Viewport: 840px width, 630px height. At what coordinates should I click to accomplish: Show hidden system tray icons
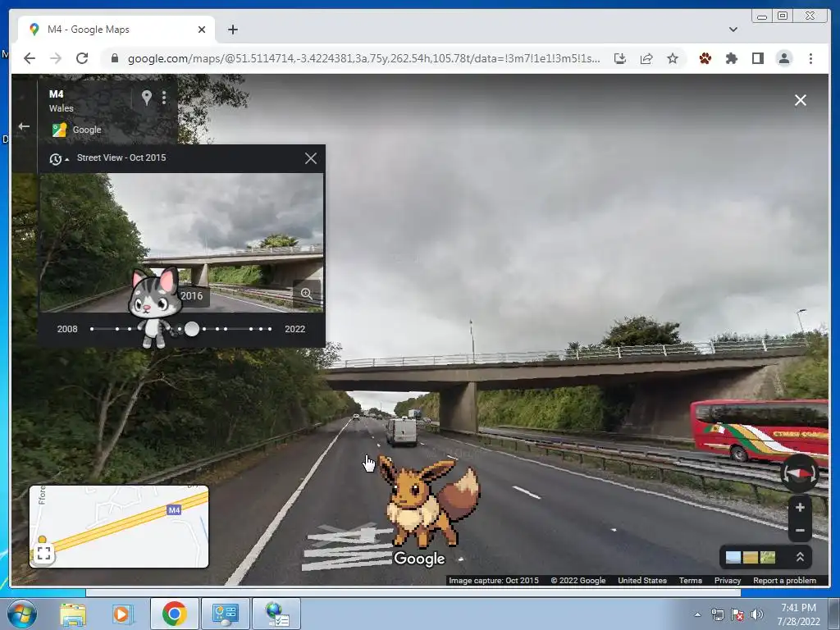tap(697, 615)
